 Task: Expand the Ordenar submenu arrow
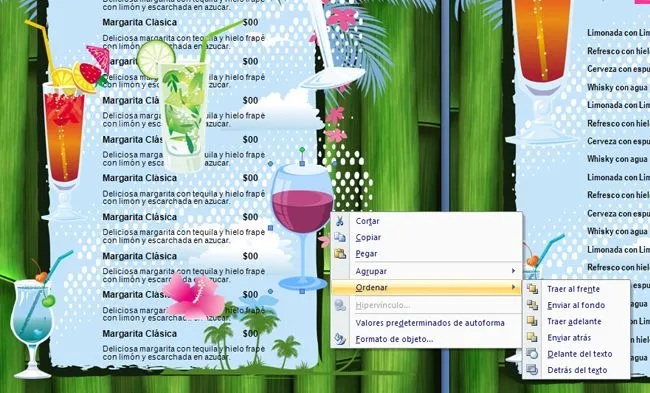(513, 287)
